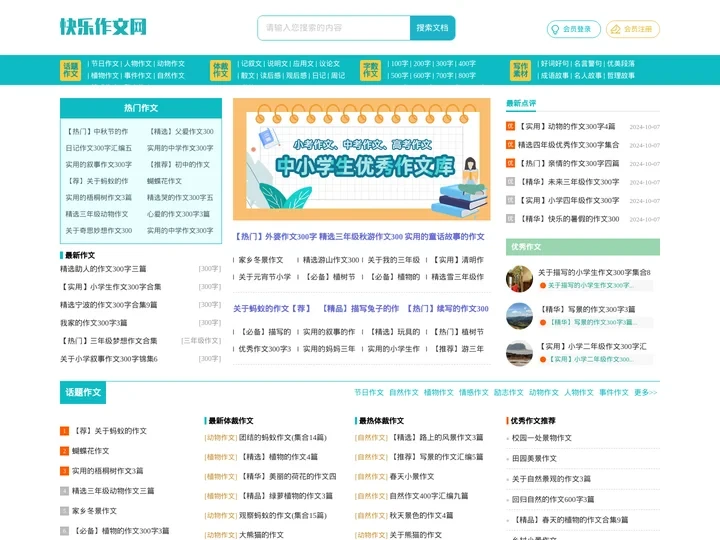Open 日记作文300字汇编五 link
This screenshot has height=540, width=720.
[98, 148]
